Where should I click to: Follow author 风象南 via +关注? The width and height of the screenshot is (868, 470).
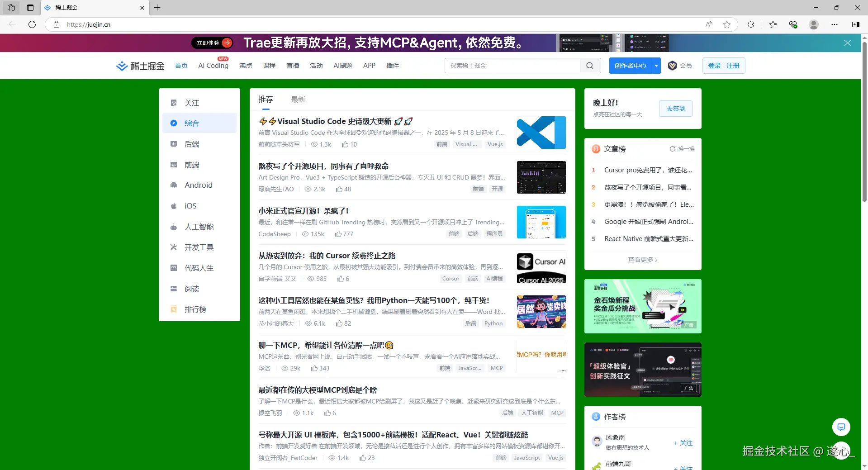(x=683, y=442)
